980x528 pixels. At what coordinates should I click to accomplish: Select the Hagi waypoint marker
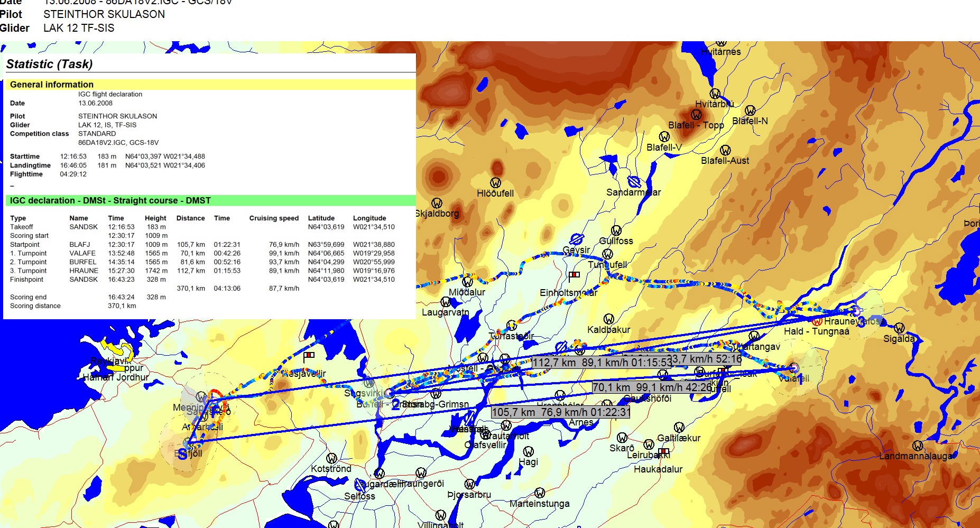(x=528, y=451)
